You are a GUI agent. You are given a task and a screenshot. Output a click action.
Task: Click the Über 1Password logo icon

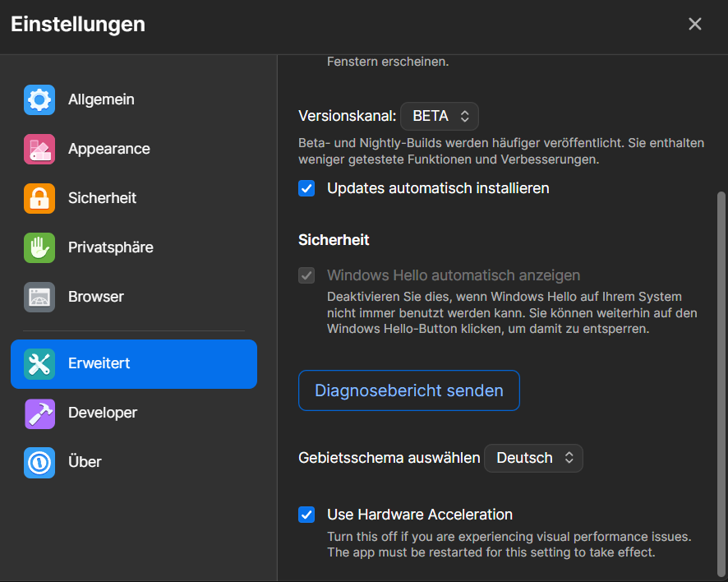coord(39,462)
